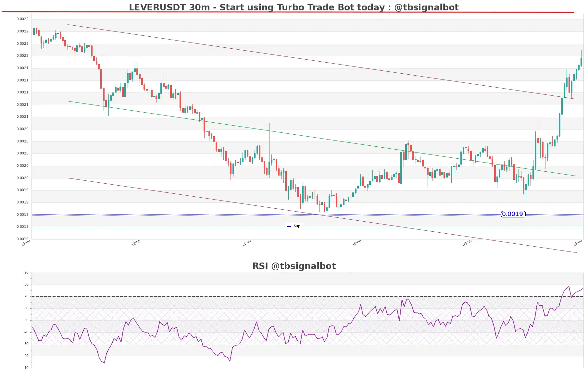Click the 12:00 time axis label
This screenshot has height=392, width=588.
[136, 243]
